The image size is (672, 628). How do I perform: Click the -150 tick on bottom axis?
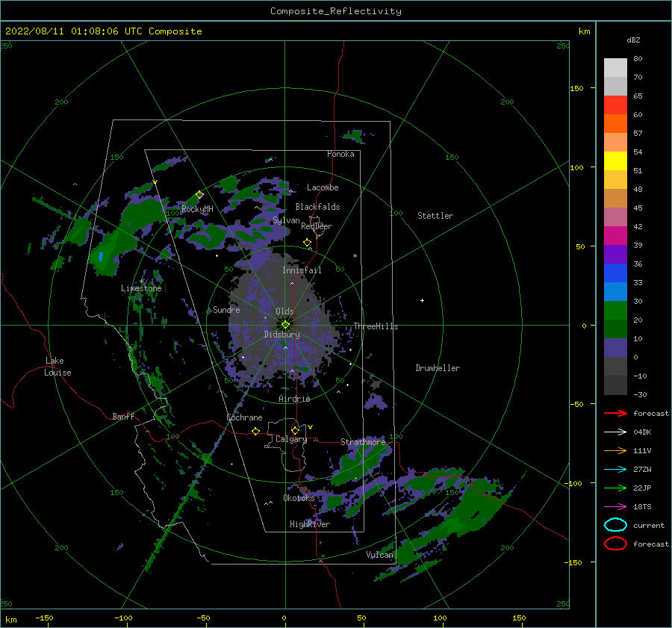(x=44, y=618)
